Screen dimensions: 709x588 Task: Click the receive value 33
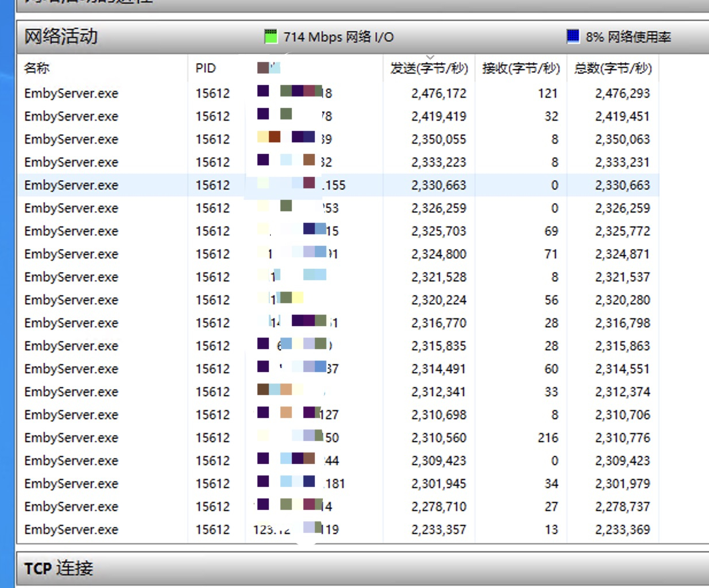pyautogui.click(x=552, y=392)
